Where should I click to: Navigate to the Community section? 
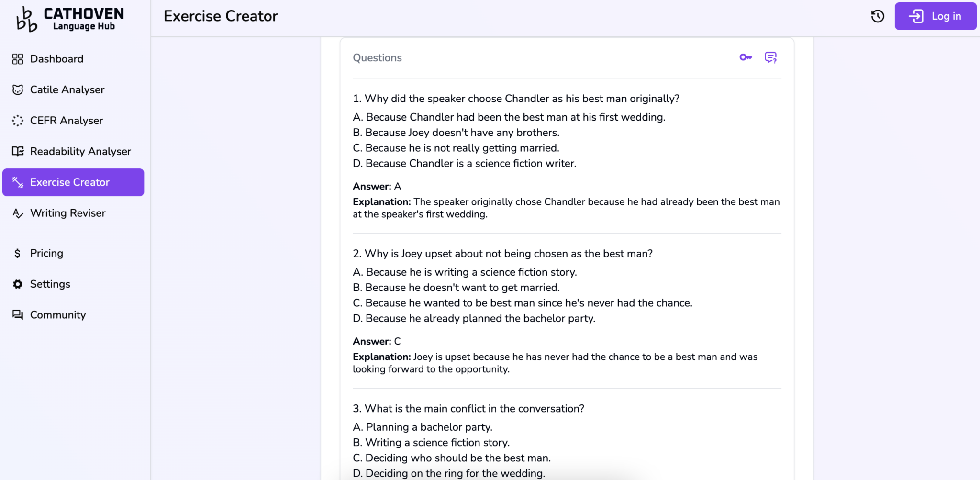point(57,315)
